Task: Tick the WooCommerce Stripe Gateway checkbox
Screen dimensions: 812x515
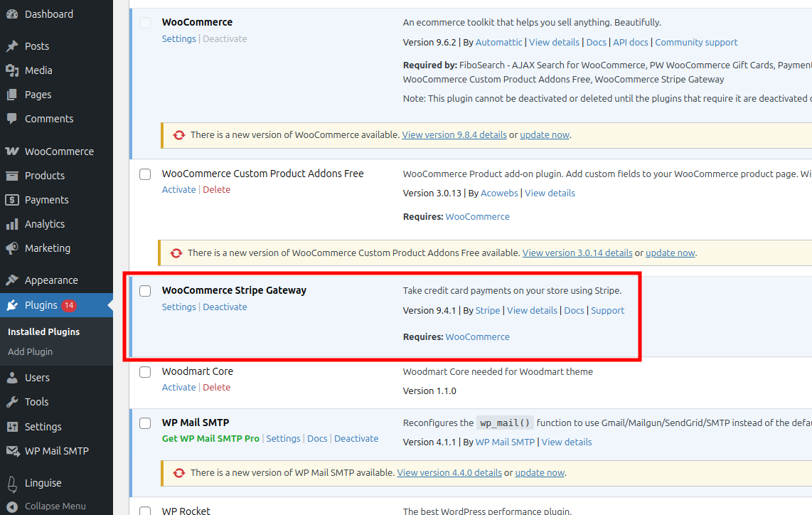Action: click(145, 291)
